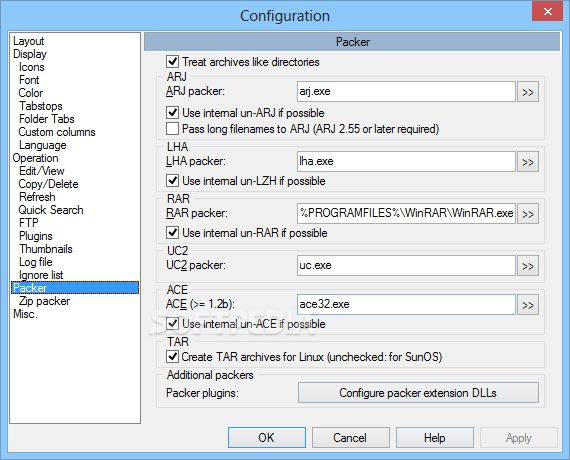Browse for RAR packer via >> button
This screenshot has width=570, height=460.
528,214
